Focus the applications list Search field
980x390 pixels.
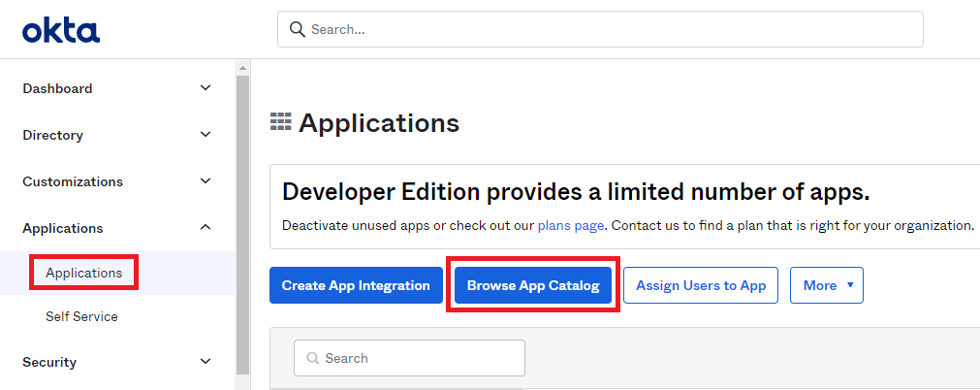point(409,358)
